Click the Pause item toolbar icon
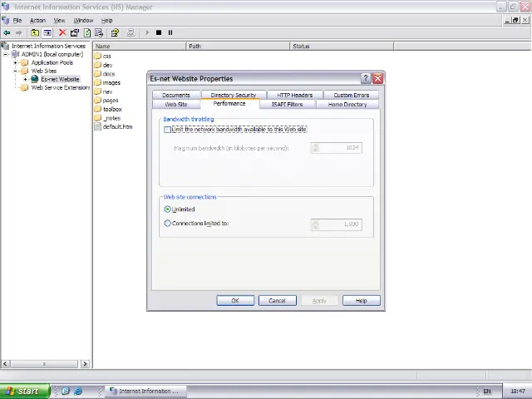This screenshot has height=399, width=532. point(170,33)
